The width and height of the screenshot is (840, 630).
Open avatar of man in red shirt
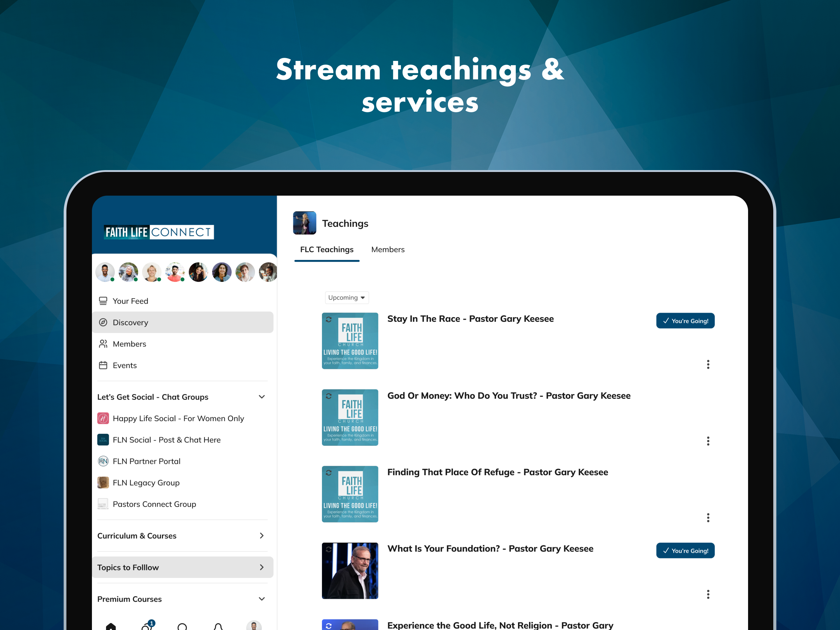click(x=175, y=272)
